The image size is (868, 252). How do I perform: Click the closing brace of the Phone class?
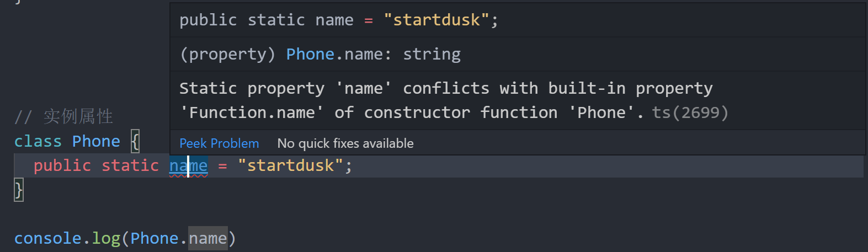(x=19, y=190)
